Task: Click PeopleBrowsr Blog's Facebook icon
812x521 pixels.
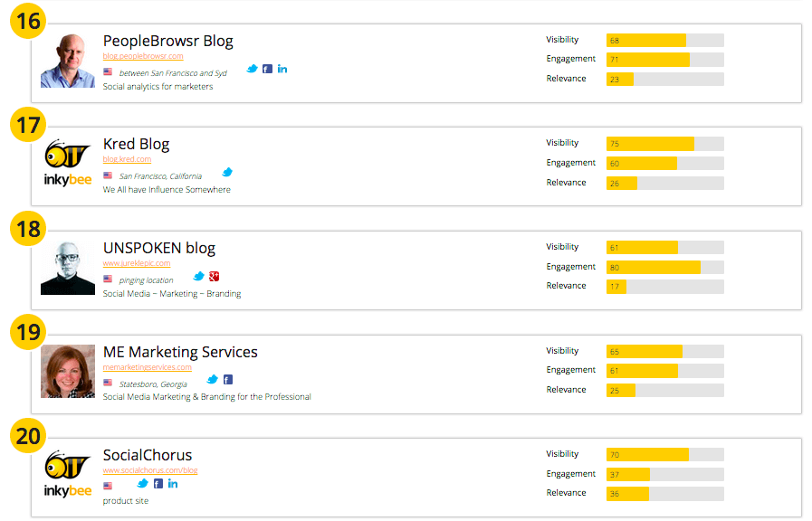Action: [x=267, y=69]
